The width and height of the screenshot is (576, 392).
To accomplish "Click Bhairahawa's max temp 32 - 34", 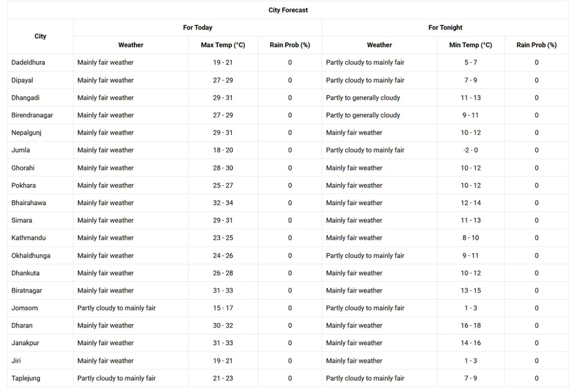I will point(223,203).
